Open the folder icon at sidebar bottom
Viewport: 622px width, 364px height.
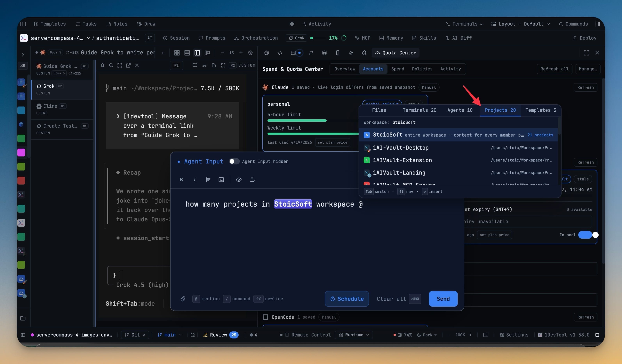point(23,318)
